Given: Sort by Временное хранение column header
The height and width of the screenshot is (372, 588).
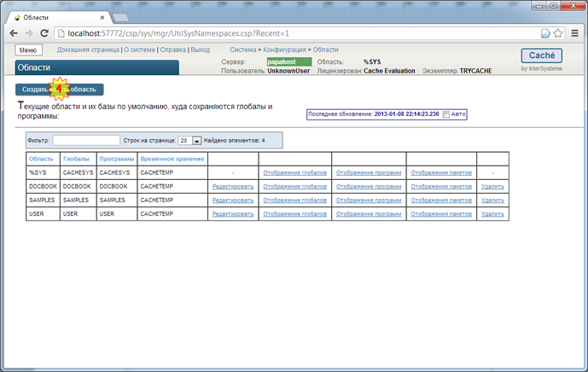Looking at the screenshot, I should 172,159.
